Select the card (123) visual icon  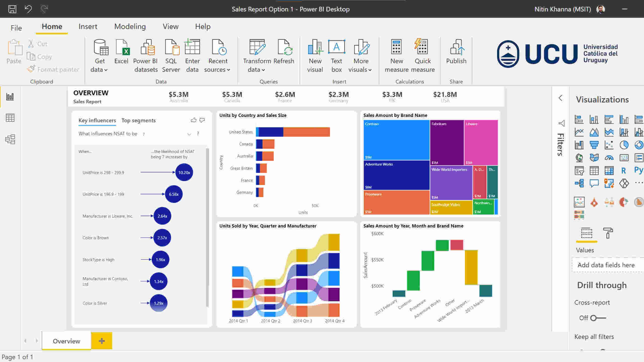point(624,158)
